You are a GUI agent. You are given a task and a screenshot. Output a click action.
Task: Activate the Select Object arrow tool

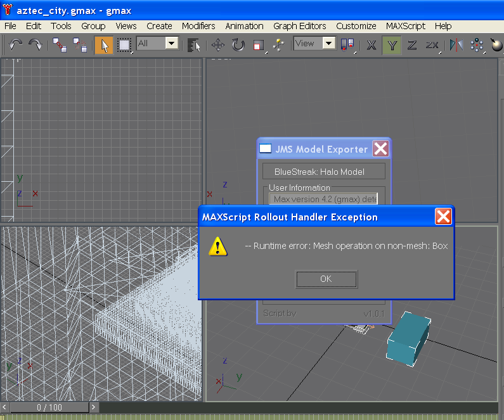(103, 44)
